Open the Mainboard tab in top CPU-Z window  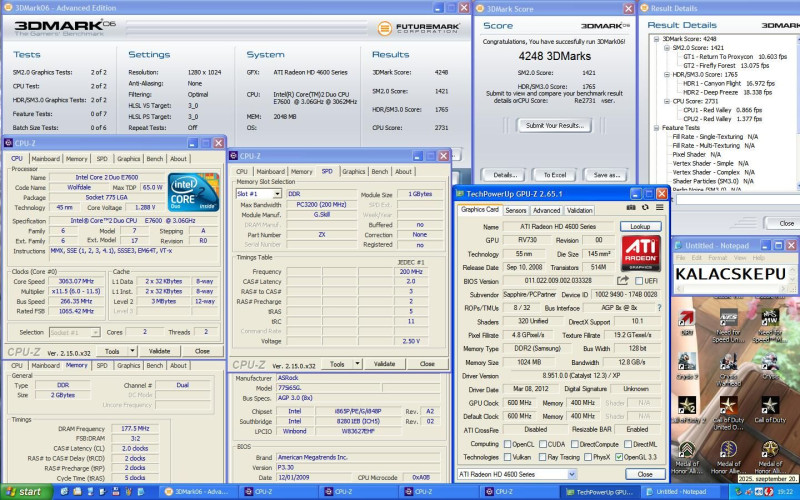coord(44,158)
